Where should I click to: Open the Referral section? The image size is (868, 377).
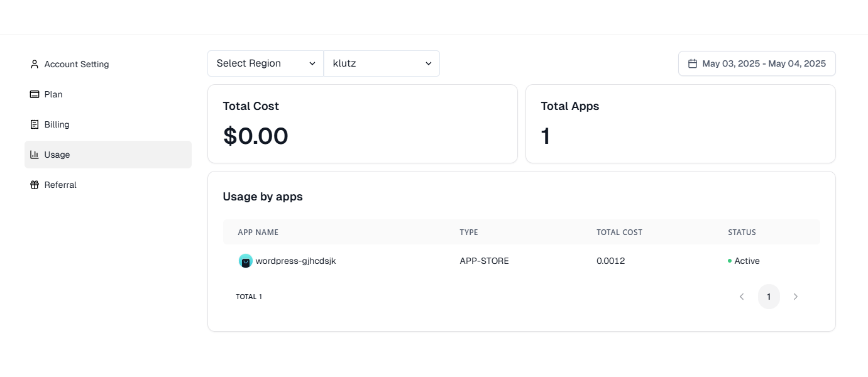(108, 185)
